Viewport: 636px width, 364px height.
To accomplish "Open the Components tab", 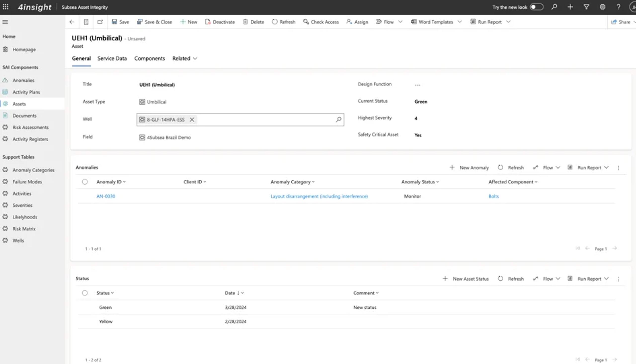I will (149, 59).
